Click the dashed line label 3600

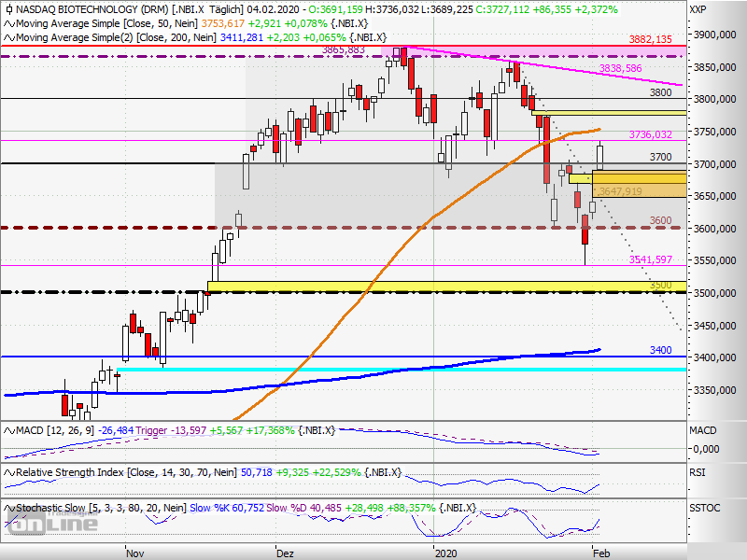[661, 220]
